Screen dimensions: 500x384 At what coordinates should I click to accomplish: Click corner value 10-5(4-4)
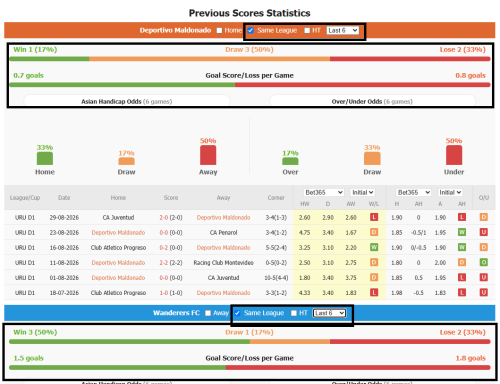coord(276,278)
